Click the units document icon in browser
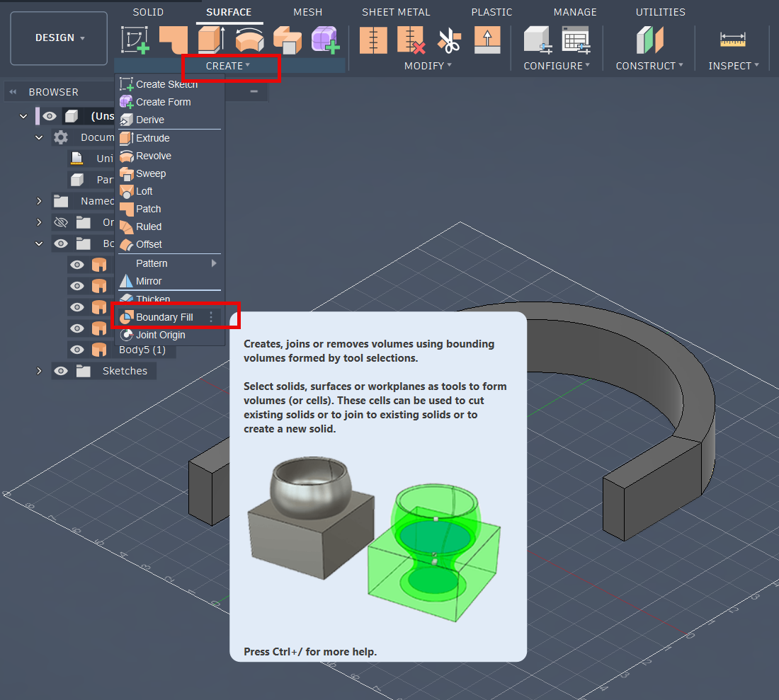779x700 pixels. click(x=76, y=159)
